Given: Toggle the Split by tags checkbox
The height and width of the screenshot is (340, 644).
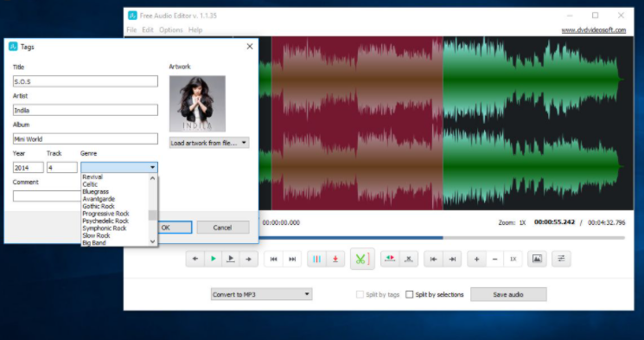Looking at the screenshot, I should point(360,294).
